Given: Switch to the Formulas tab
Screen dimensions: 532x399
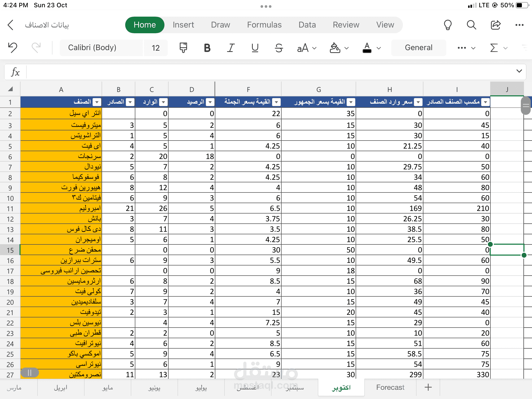Looking at the screenshot, I should (x=264, y=25).
